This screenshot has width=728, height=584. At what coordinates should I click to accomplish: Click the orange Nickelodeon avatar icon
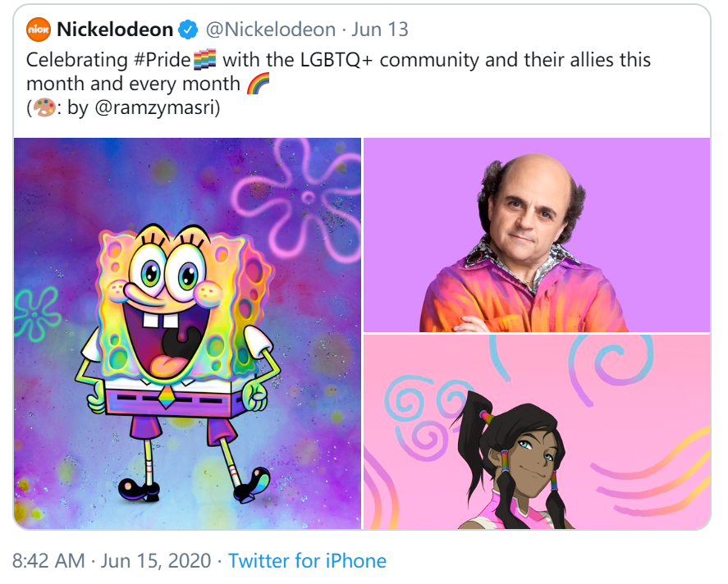(x=39, y=30)
